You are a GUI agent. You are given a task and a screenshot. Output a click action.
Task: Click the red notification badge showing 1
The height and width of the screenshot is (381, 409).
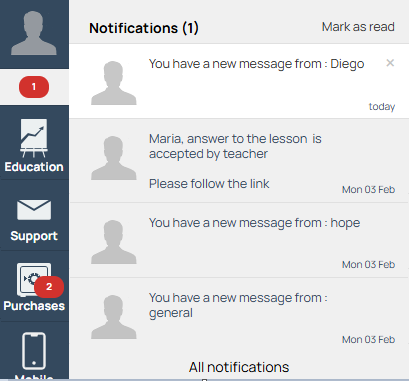tap(34, 87)
